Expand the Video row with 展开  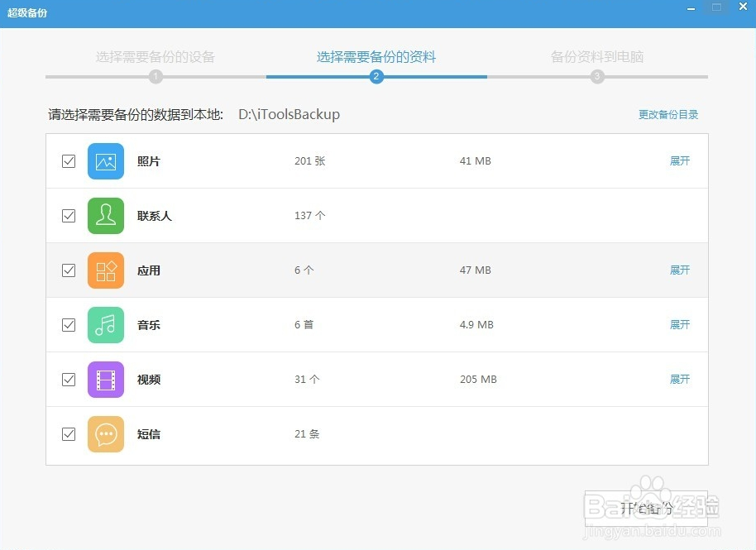pyautogui.click(x=679, y=380)
